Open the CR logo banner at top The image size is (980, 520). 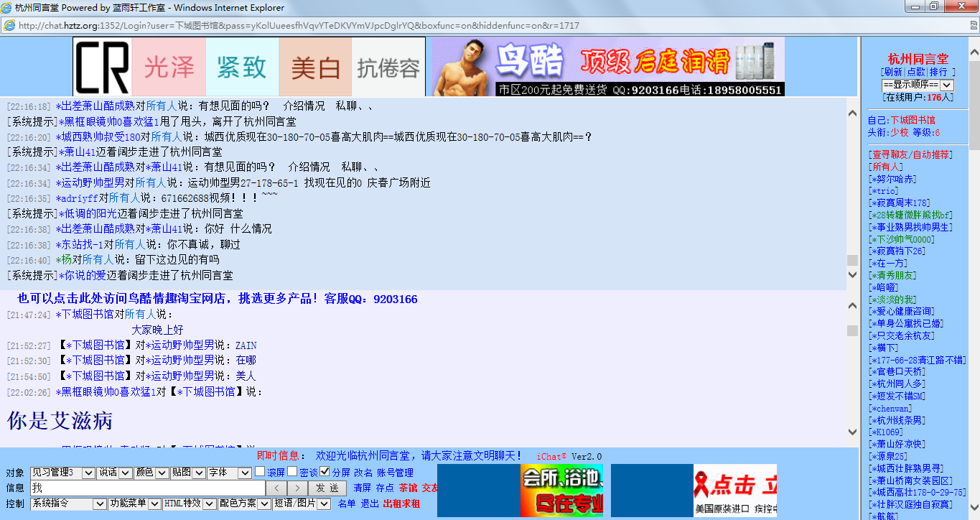(x=102, y=68)
